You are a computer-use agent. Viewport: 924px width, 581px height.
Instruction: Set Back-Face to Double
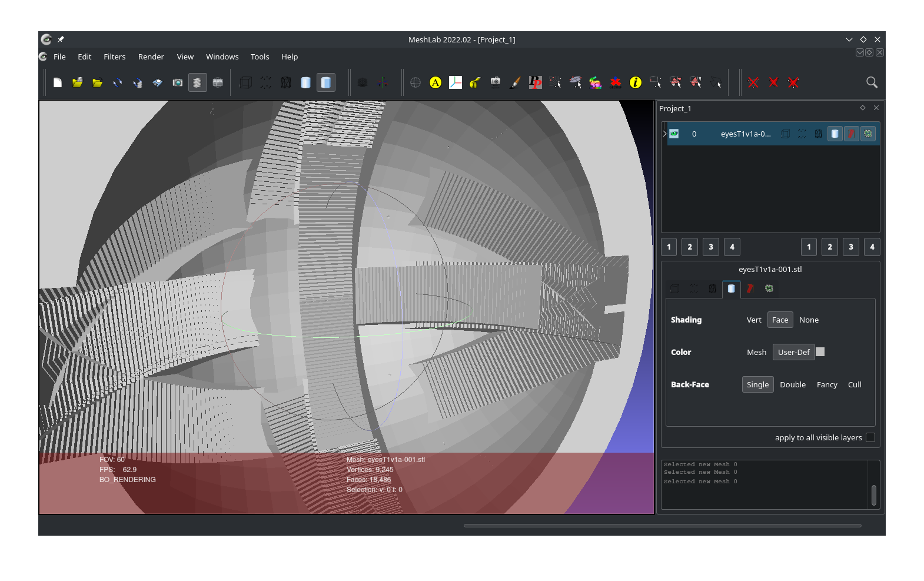[x=793, y=384]
